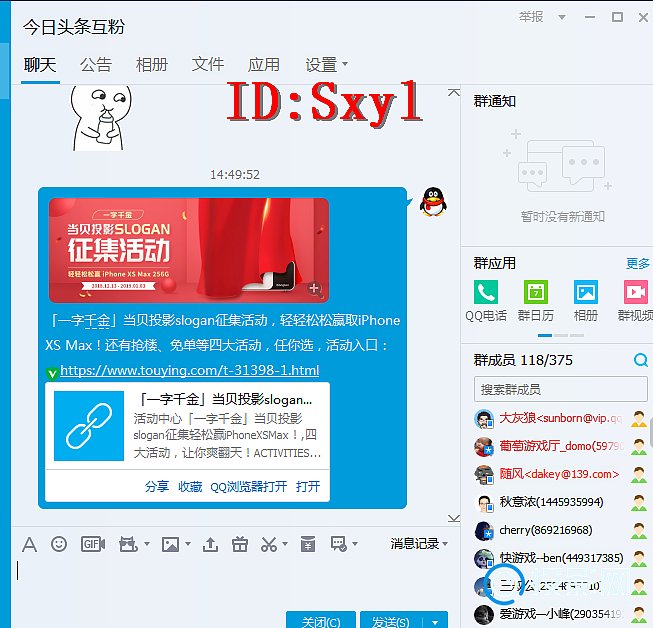653x628 pixels.
Task: Open the GIF sticker panel
Action: click(92, 544)
